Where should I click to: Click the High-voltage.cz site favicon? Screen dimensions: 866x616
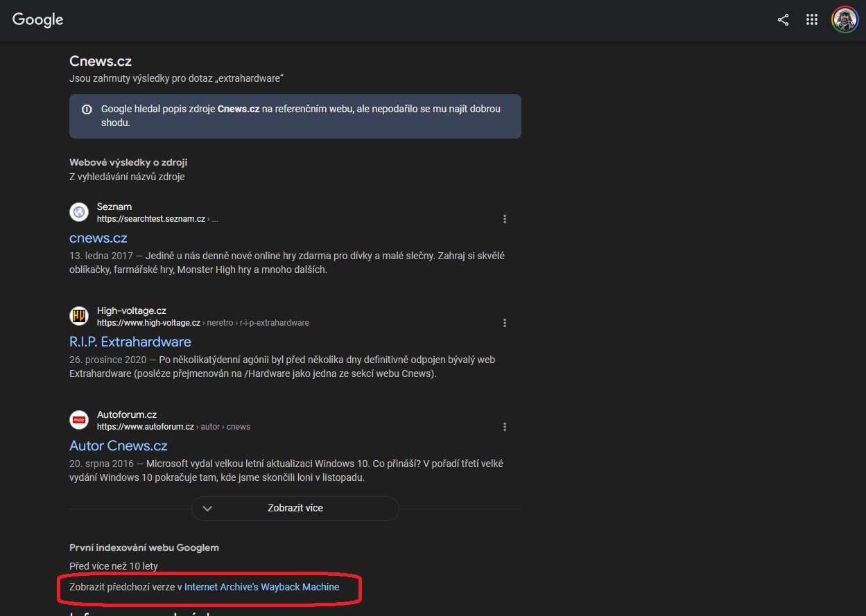pyautogui.click(x=78, y=315)
